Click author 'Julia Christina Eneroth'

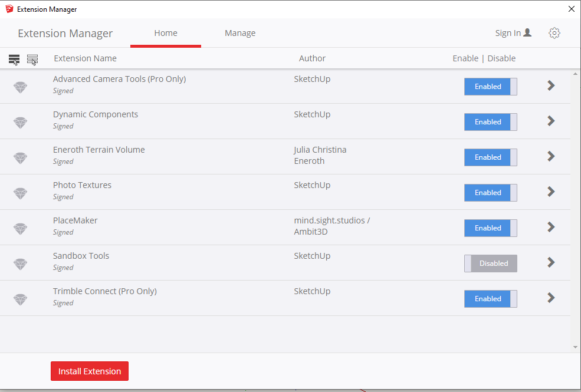320,155
